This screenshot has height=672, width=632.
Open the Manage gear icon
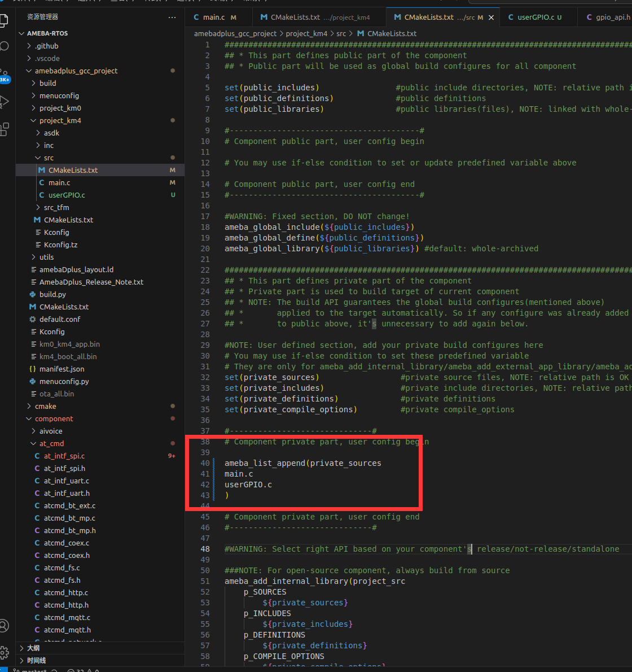click(4, 653)
